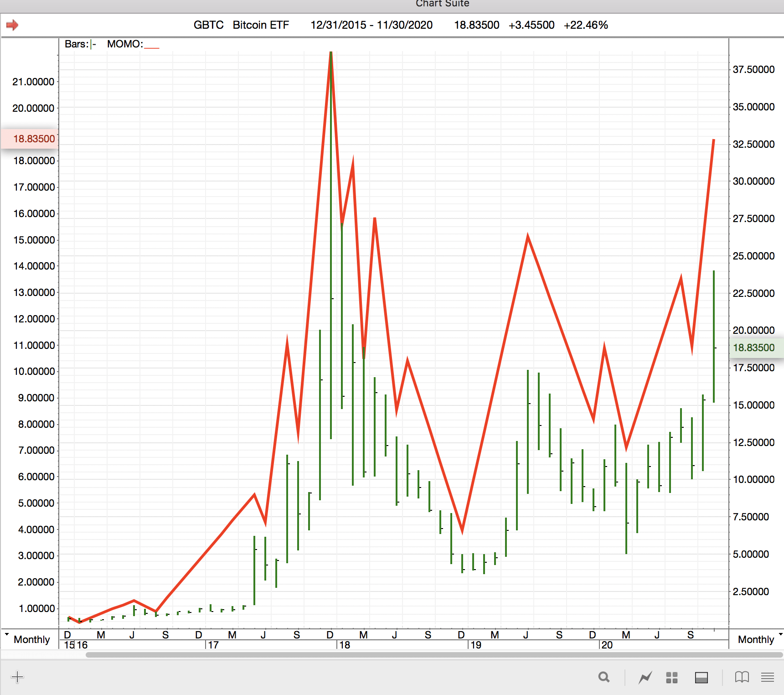The height and width of the screenshot is (695, 784).
Task: Click the plus add icon in bottom toolbar
Action: point(17,677)
